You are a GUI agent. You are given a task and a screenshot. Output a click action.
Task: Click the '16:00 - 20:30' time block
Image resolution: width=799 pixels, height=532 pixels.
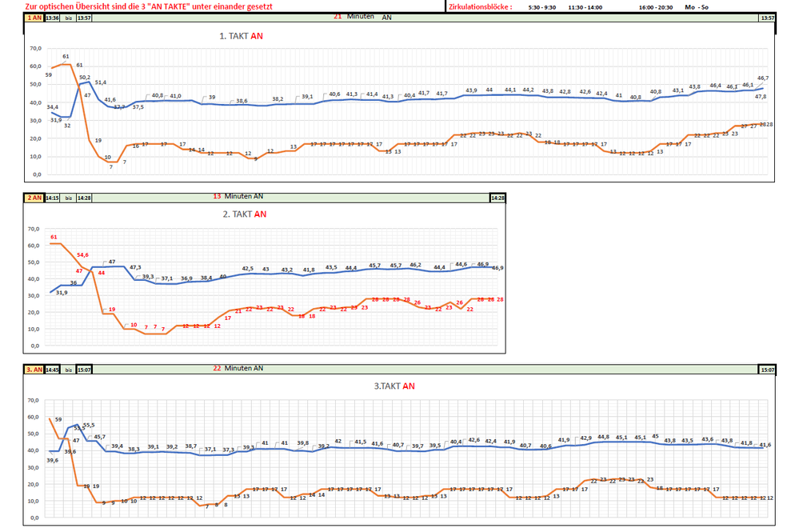(656, 6)
